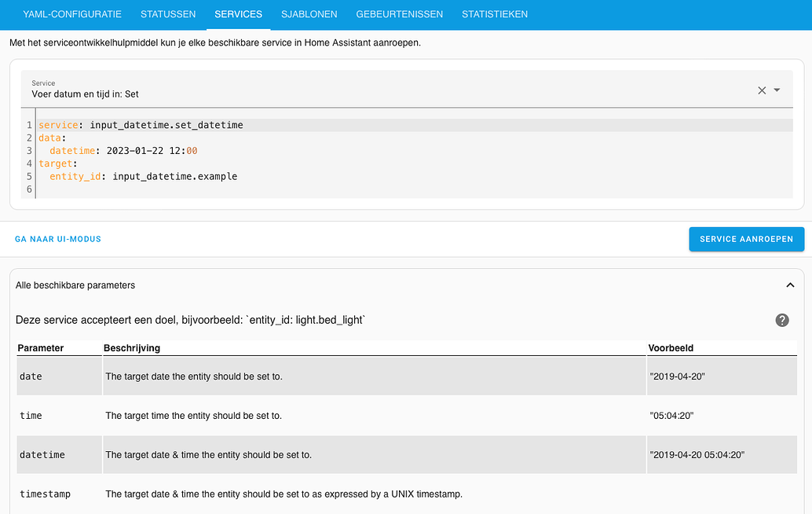
Task: Select the Services tab
Action: (238, 14)
